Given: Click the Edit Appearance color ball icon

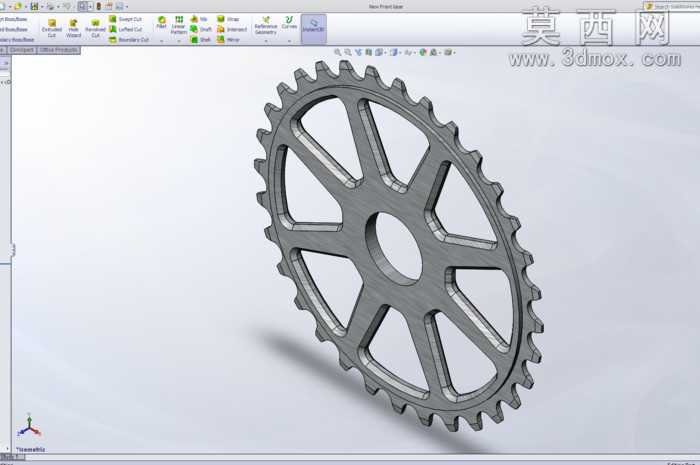Looking at the screenshot, I should coord(423,52).
